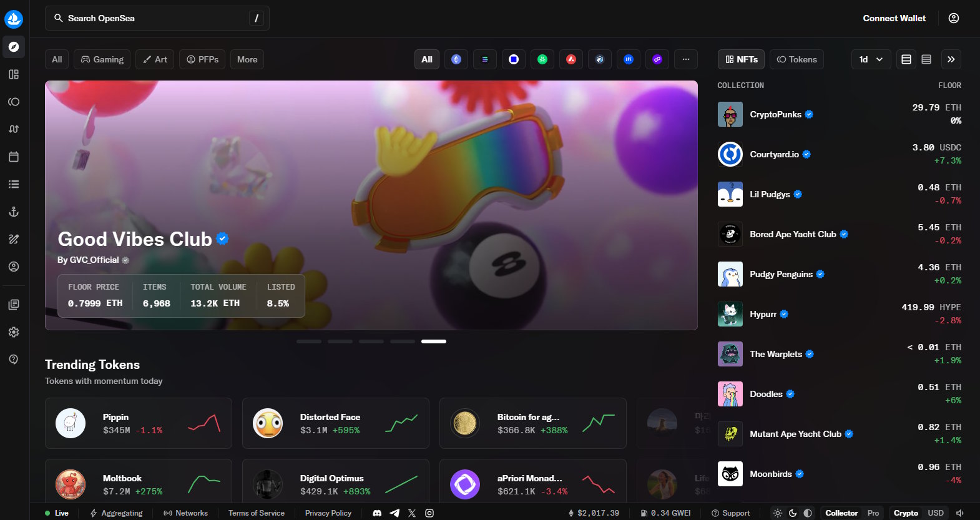Screen dimensions: 980x520
Task: Open the Collections grid icon in sidebar
Action: point(14,74)
